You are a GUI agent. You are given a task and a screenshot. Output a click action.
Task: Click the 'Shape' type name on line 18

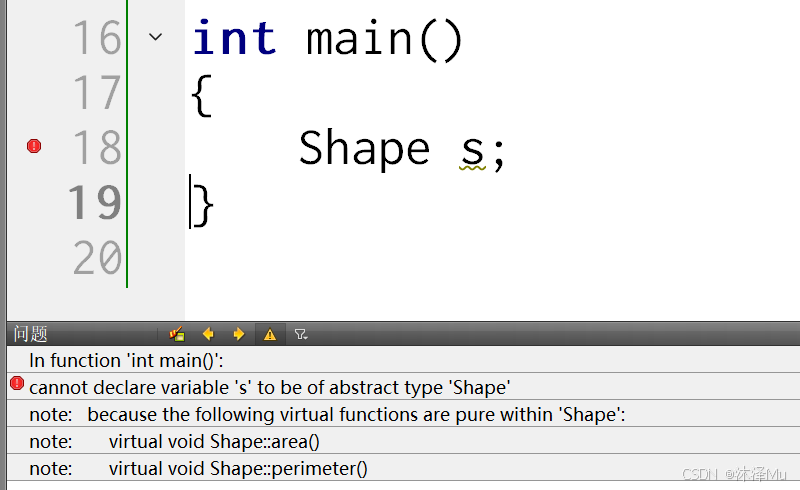[364, 148]
